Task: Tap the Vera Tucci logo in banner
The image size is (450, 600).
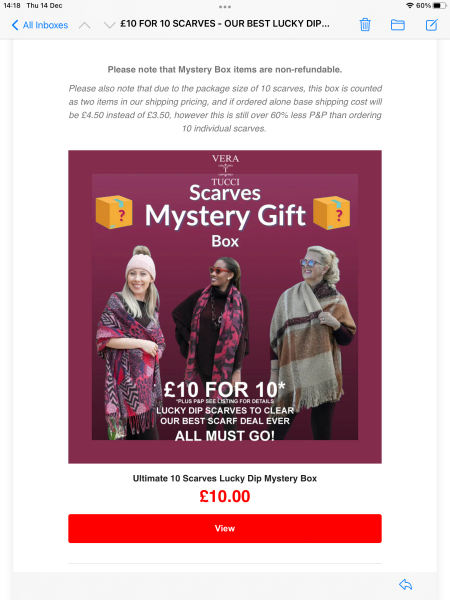Action: [225, 170]
